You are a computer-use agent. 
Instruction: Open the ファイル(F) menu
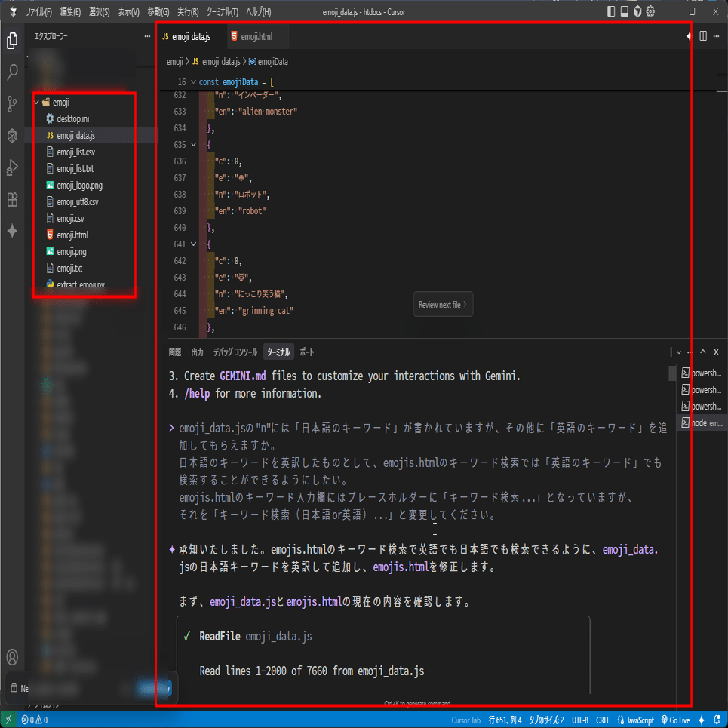tap(38, 11)
